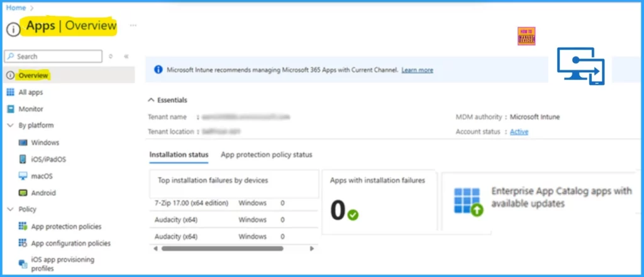
Task: Open App protection policies
Action: tap(66, 227)
